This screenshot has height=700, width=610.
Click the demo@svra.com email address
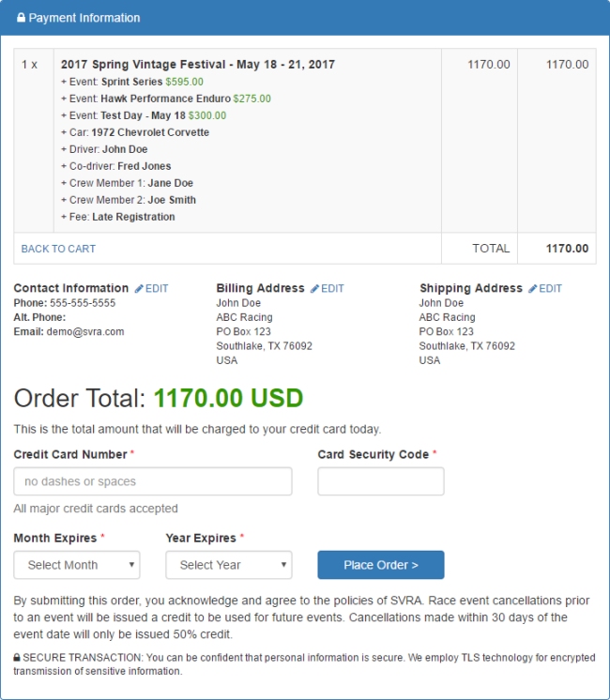(85, 331)
